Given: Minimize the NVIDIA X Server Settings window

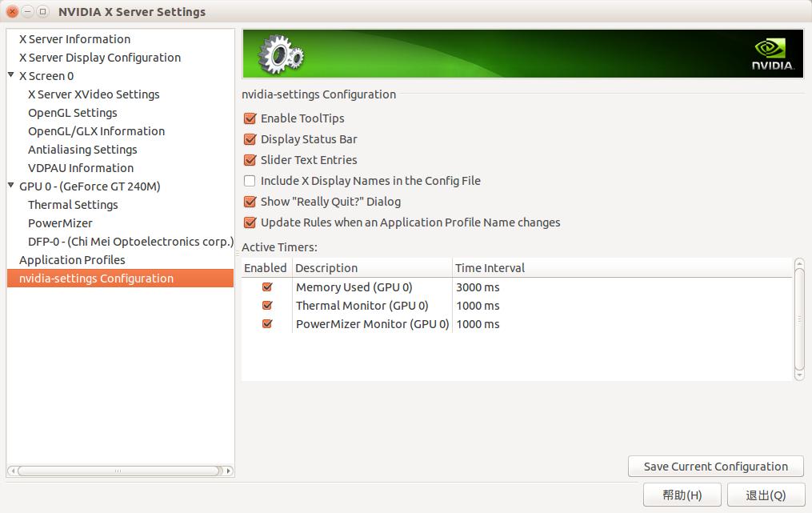Looking at the screenshot, I should click(27, 11).
